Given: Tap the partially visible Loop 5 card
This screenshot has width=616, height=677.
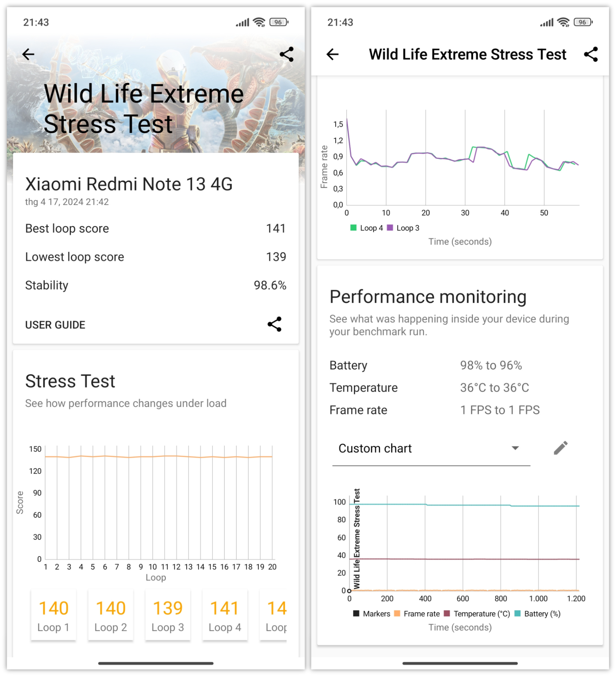Looking at the screenshot, I should (x=273, y=615).
